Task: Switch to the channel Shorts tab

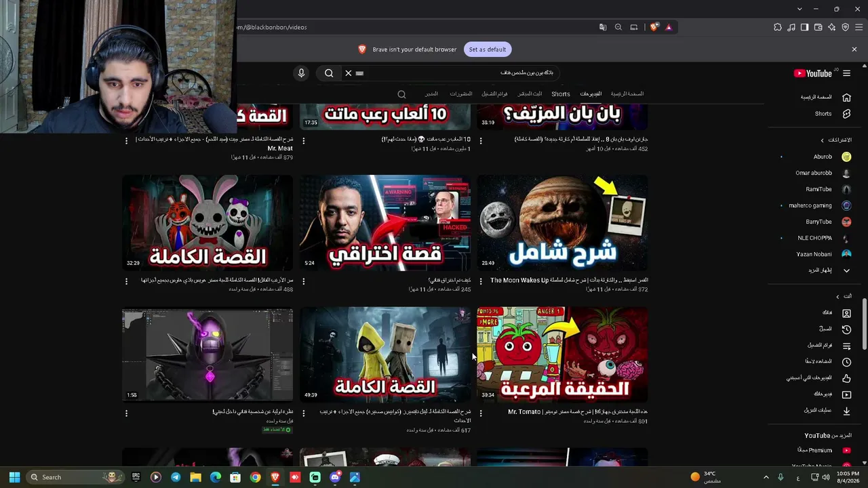Action: pyautogui.click(x=561, y=94)
